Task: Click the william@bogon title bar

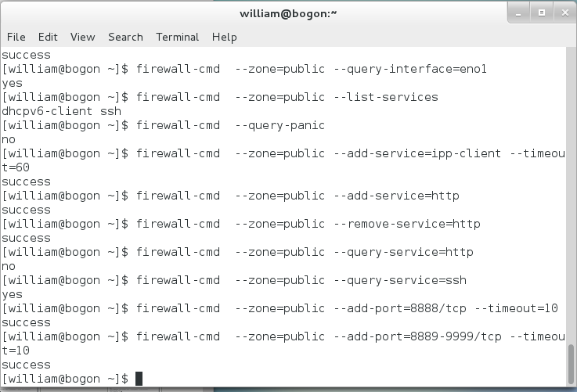Action: 288,13
